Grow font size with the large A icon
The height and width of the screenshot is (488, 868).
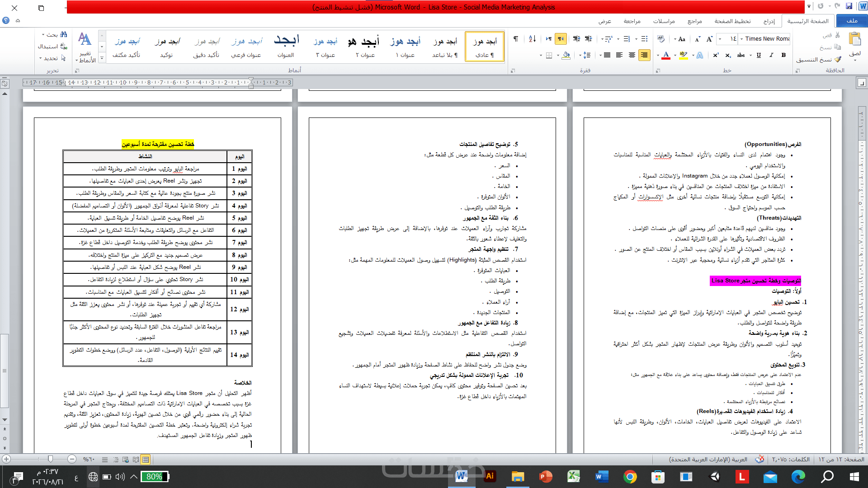pyautogui.click(x=709, y=39)
